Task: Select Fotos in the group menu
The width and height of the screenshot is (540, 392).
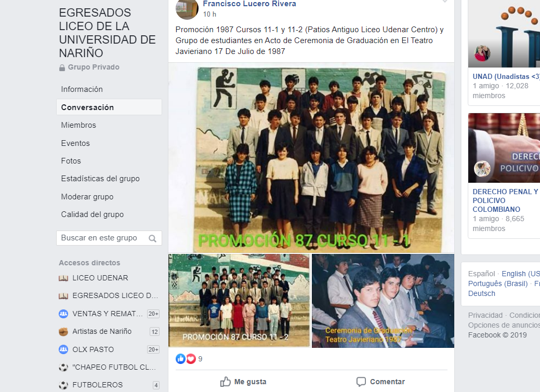Action: click(x=71, y=161)
